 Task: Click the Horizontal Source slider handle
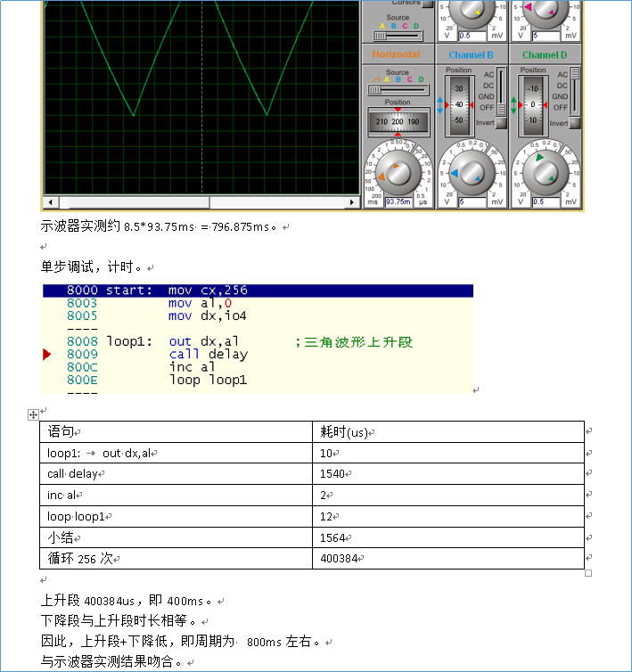(374, 90)
